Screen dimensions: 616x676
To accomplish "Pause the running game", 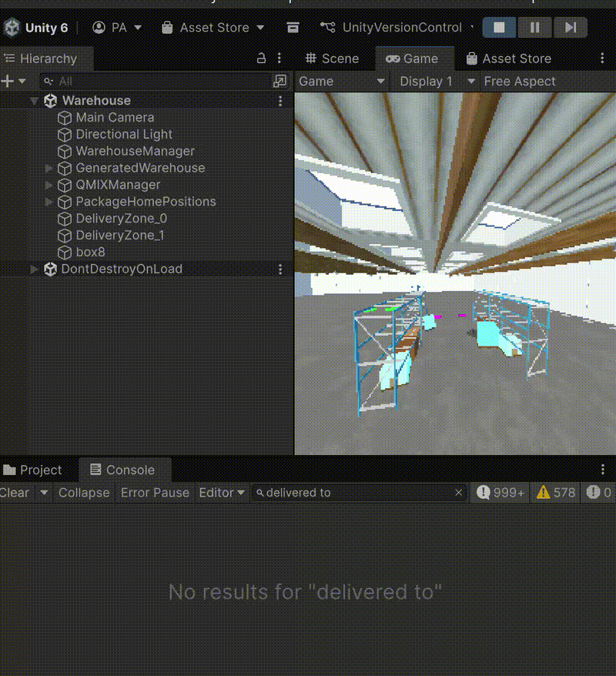I will pos(534,28).
